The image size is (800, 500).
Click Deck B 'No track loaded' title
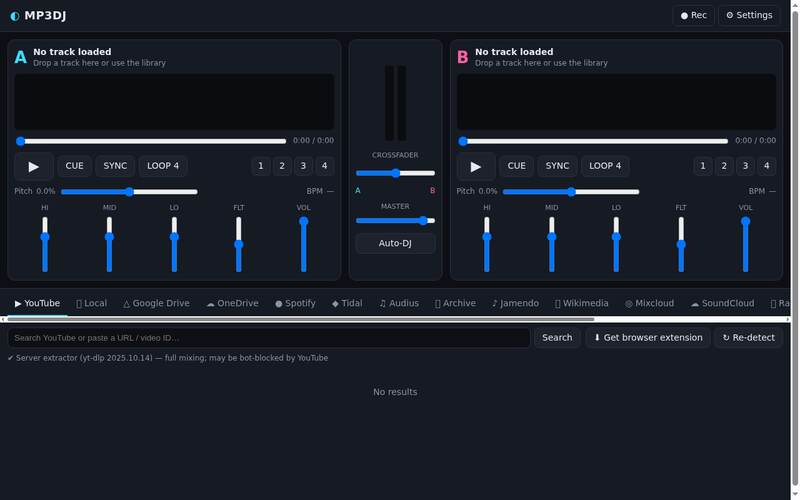(x=514, y=52)
